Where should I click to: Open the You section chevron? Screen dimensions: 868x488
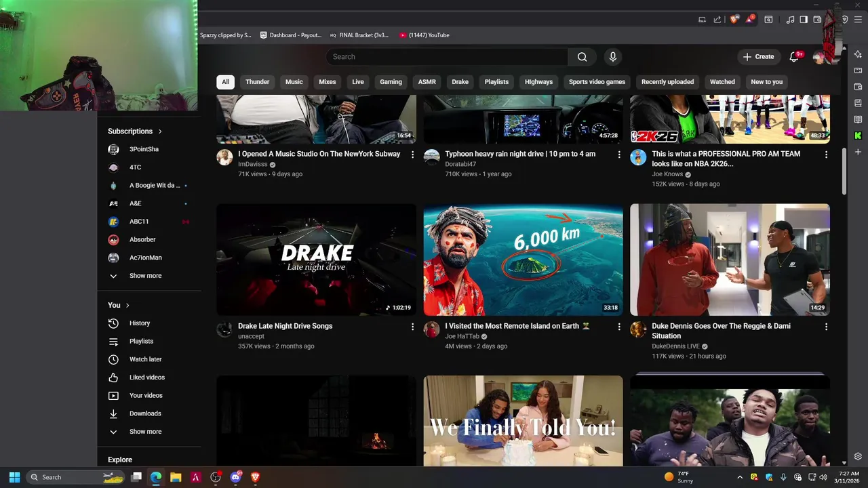pyautogui.click(x=127, y=306)
